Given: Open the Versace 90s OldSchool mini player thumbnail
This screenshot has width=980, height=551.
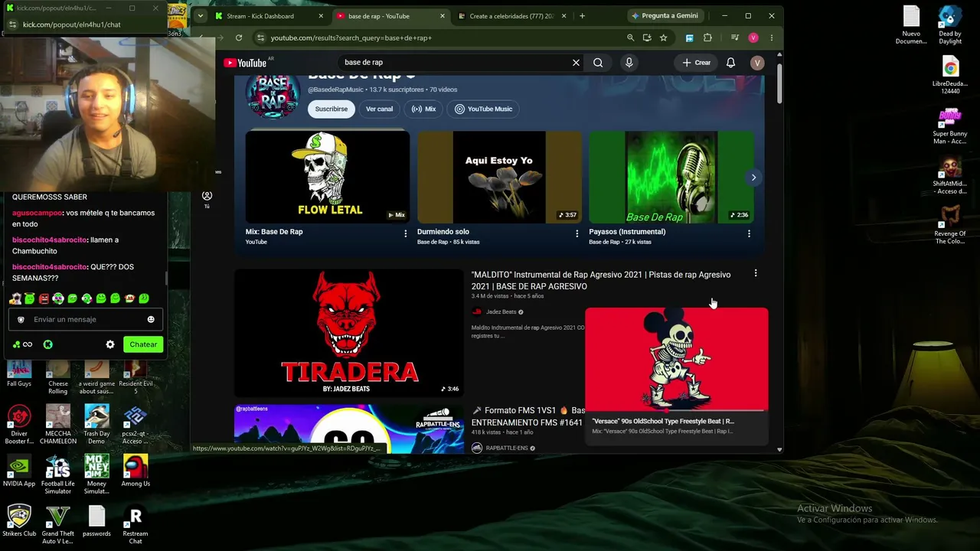Looking at the screenshot, I should pos(677,360).
